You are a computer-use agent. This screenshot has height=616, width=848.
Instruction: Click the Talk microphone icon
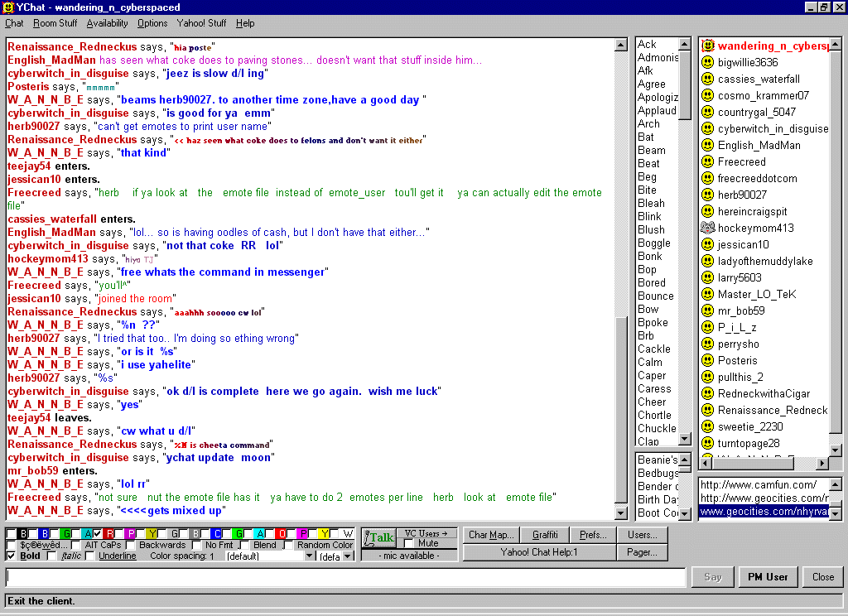369,537
